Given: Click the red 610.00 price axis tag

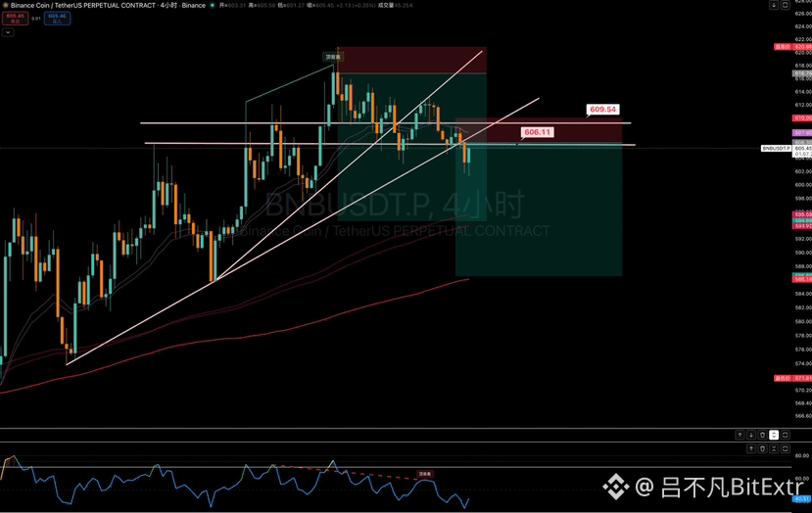Looking at the screenshot, I should pos(802,118).
